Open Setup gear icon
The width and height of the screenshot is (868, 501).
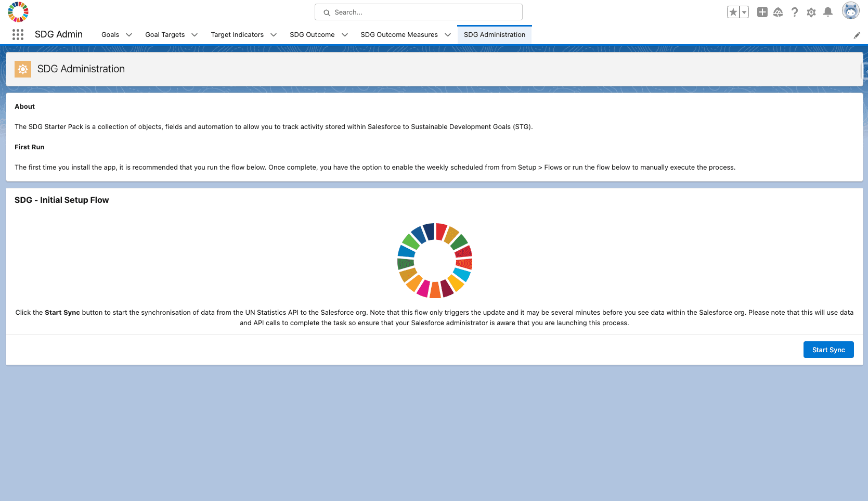[x=811, y=12]
